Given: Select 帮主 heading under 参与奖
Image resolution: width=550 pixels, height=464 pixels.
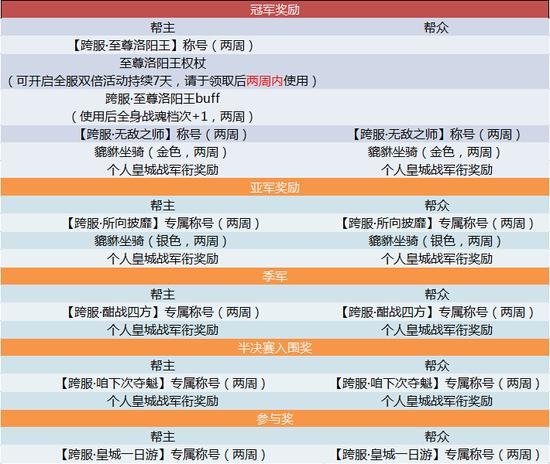Looking at the screenshot, I should tap(162, 437).
